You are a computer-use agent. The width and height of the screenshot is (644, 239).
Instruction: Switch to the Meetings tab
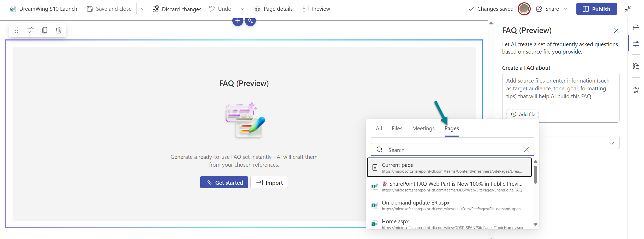pos(423,129)
